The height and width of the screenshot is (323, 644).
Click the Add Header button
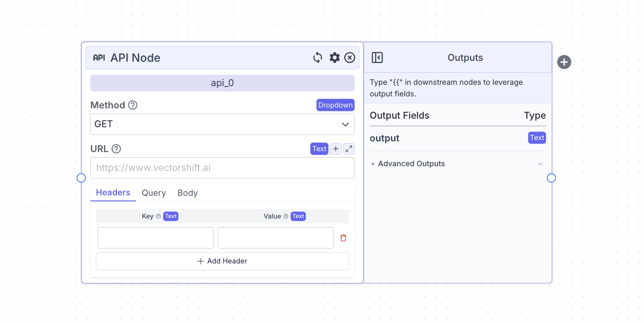click(x=222, y=261)
